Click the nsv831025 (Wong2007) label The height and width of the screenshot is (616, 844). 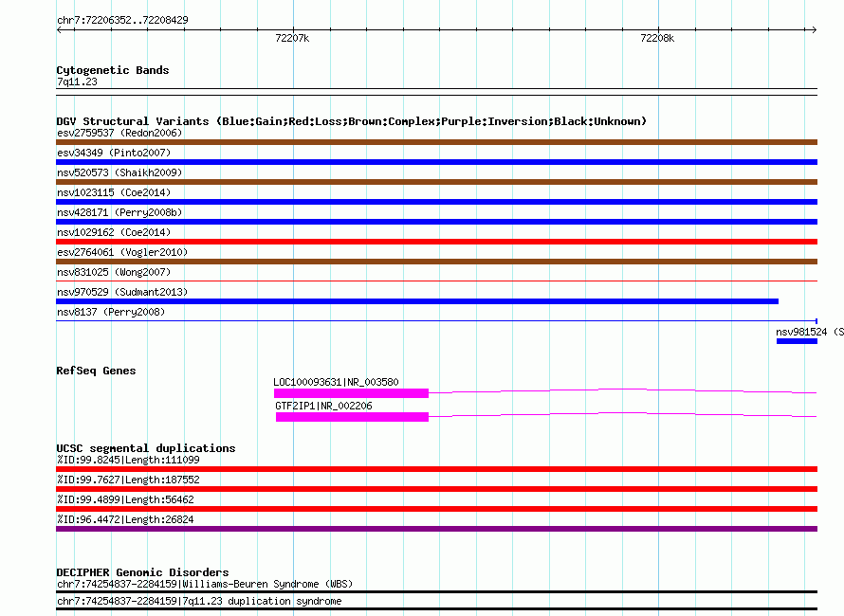tap(114, 272)
